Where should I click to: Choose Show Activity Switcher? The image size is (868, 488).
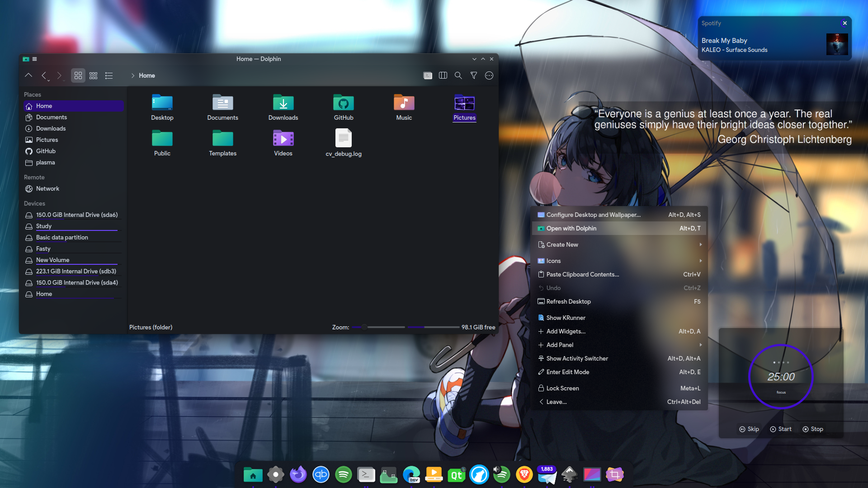coord(619,358)
